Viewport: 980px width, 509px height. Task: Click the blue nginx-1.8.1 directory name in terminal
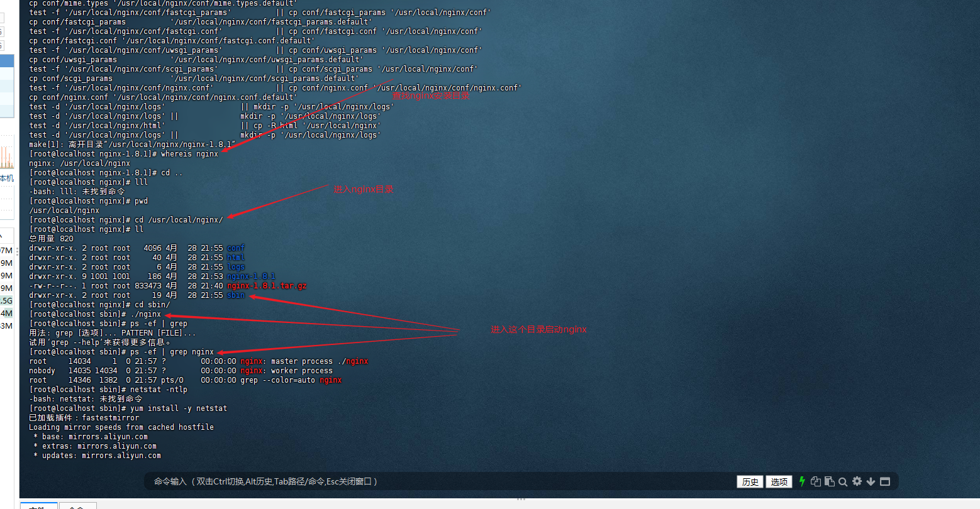[x=250, y=276]
